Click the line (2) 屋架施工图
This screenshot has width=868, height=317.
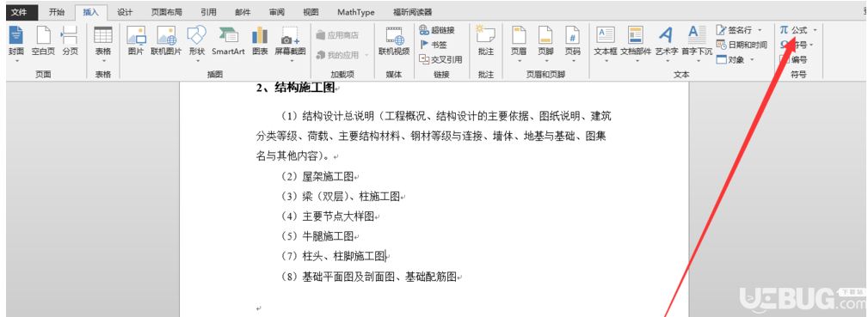(317, 176)
